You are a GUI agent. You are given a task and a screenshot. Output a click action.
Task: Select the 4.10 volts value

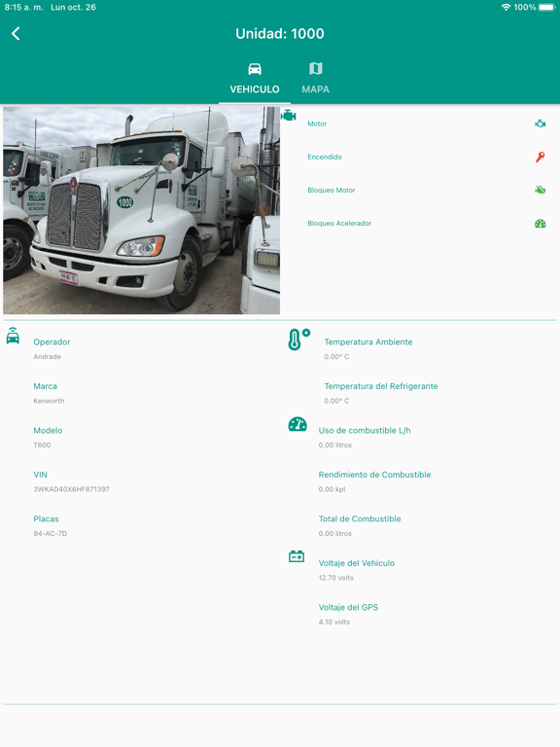[333, 622]
